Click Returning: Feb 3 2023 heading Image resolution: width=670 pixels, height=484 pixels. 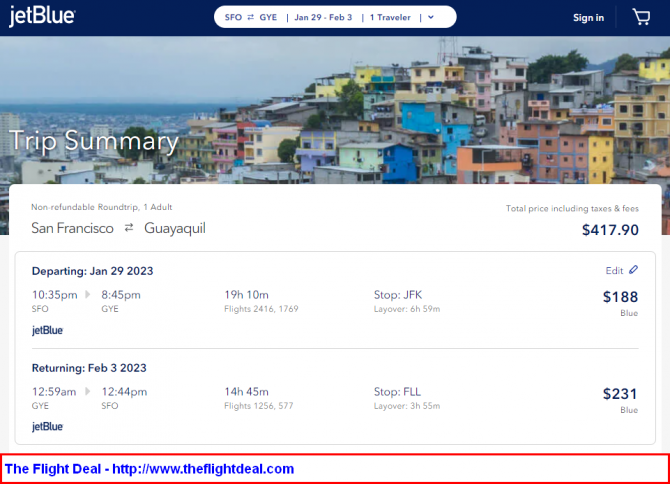89,368
